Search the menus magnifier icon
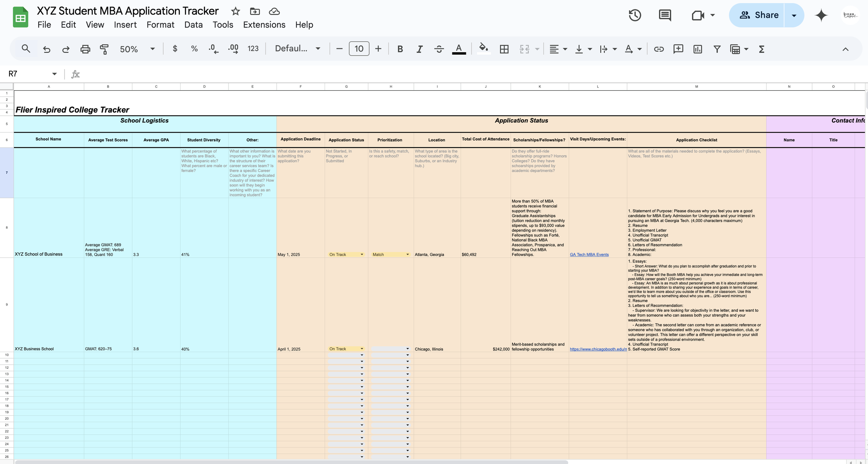 tap(26, 49)
